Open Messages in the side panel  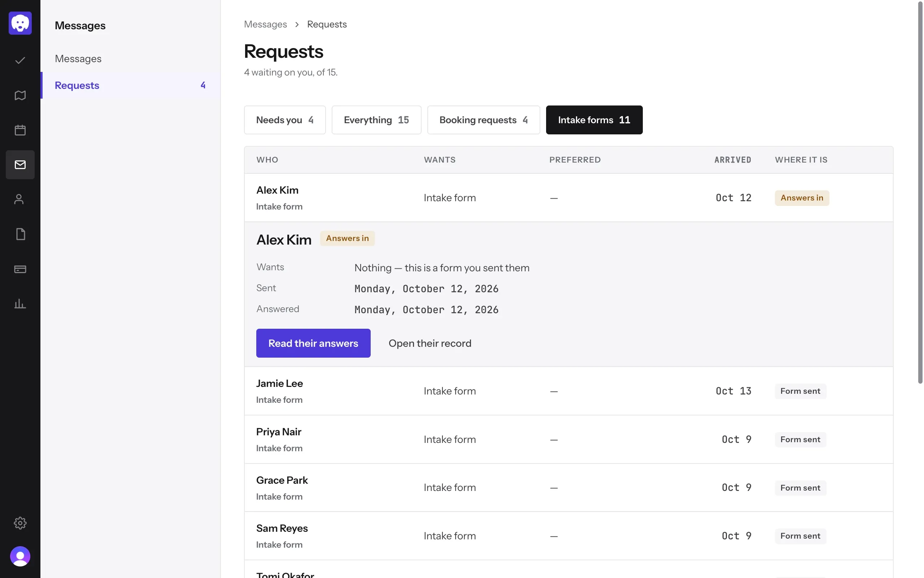pyautogui.click(x=131, y=59)
